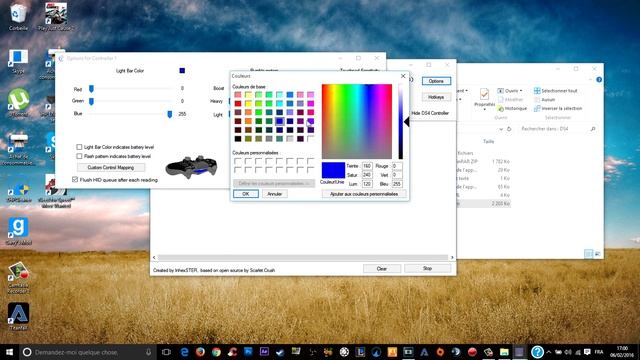Image resolution: width=640 pixels, height=360 pixels.
Task: Enable Flash pattern indicates battery level
Action: tap(79, 156)
